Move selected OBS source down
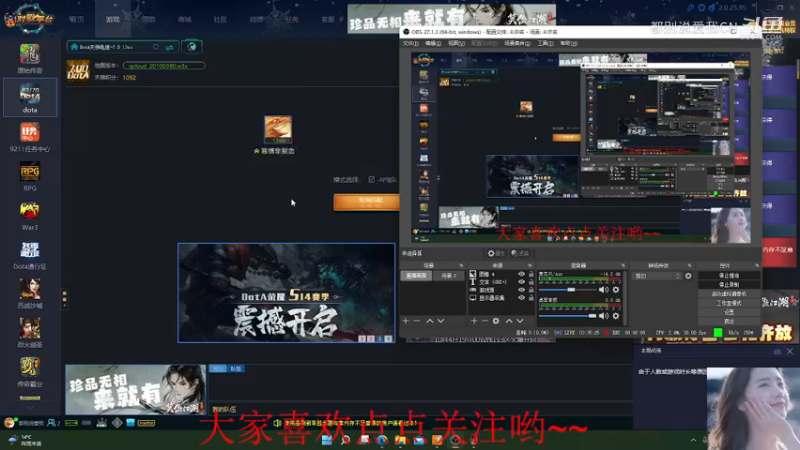800x450 pixels. (x=520, y=321)
